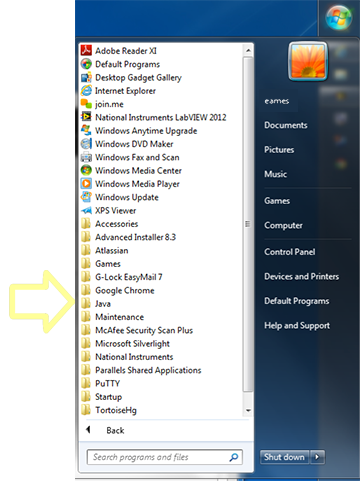Image resolution: width=360 pixels, height=481 pixels.
Task: Click the search magnifier icon
Action: pos(234,457)
